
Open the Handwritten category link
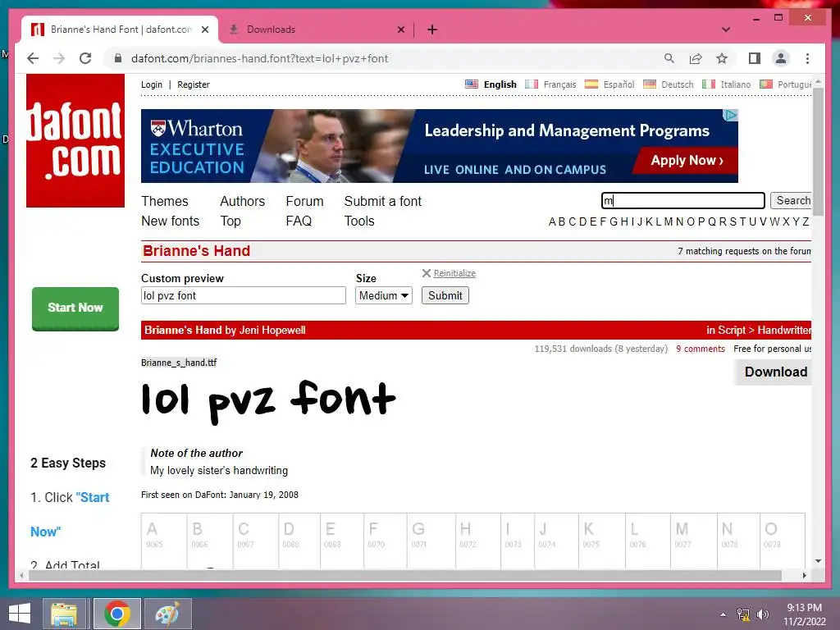coord(783,331)
